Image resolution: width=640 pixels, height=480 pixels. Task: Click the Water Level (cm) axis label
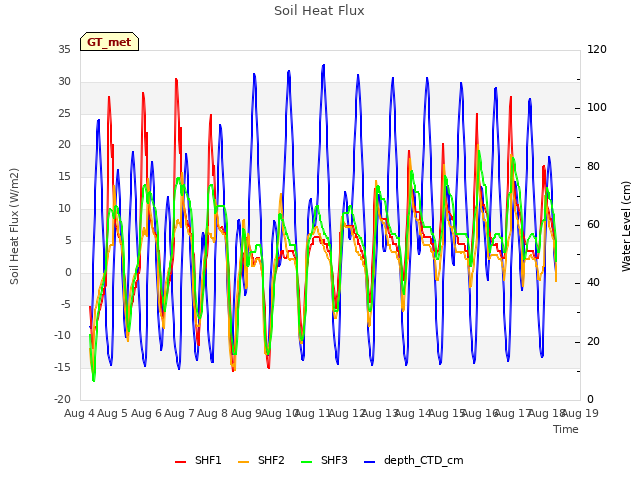626,226
